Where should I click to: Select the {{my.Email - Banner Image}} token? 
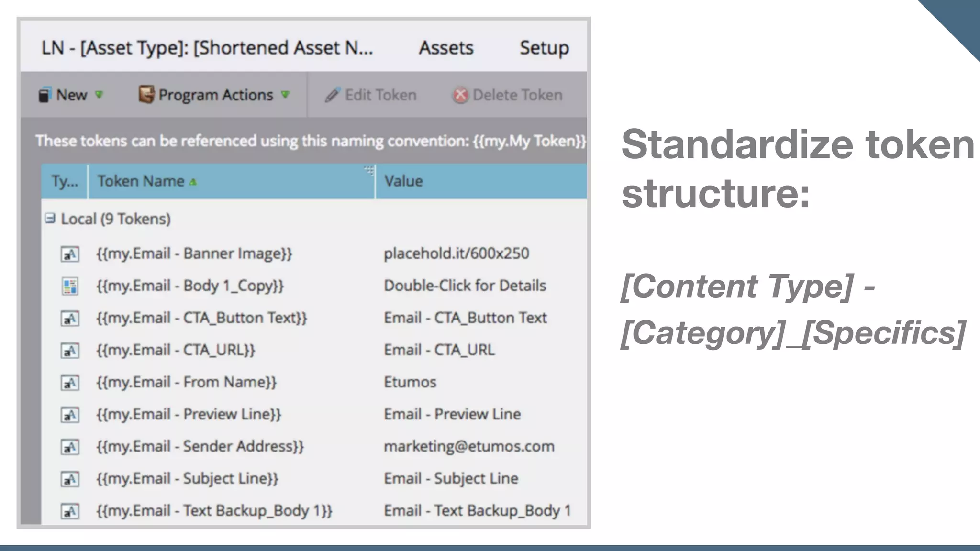[194, 253]
